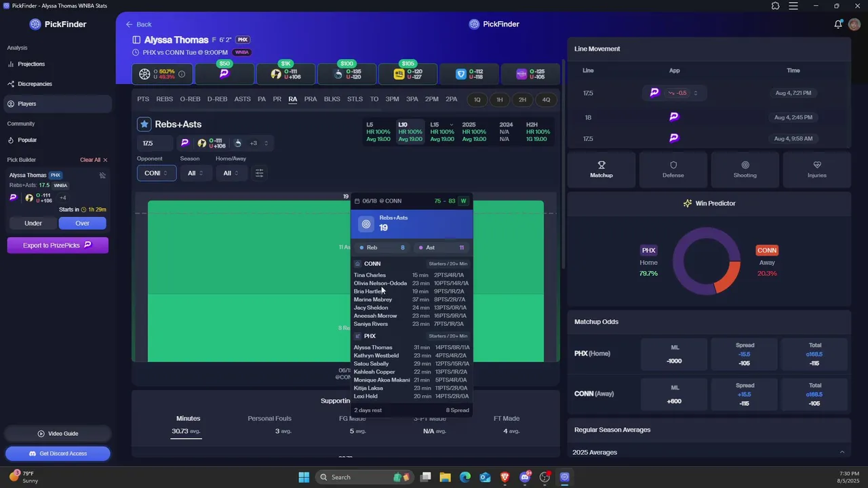Open the Opponent CONN dropdown

(157, 173)
